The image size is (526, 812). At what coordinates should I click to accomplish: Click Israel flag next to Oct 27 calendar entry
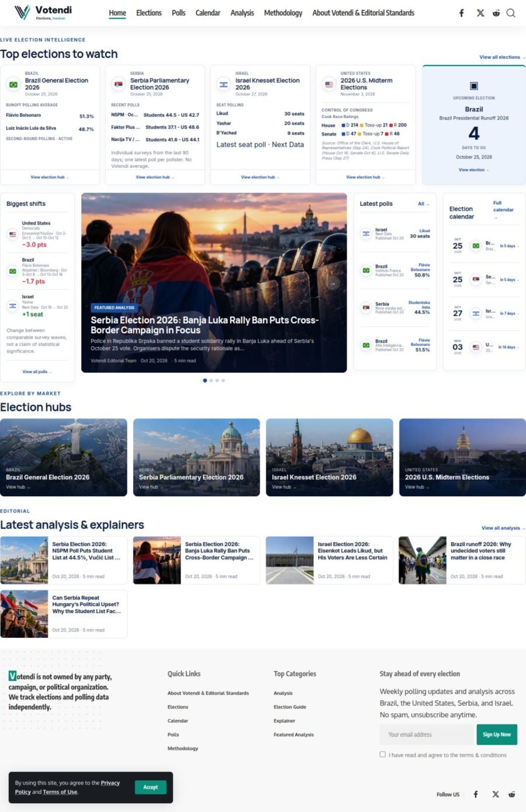476,313
